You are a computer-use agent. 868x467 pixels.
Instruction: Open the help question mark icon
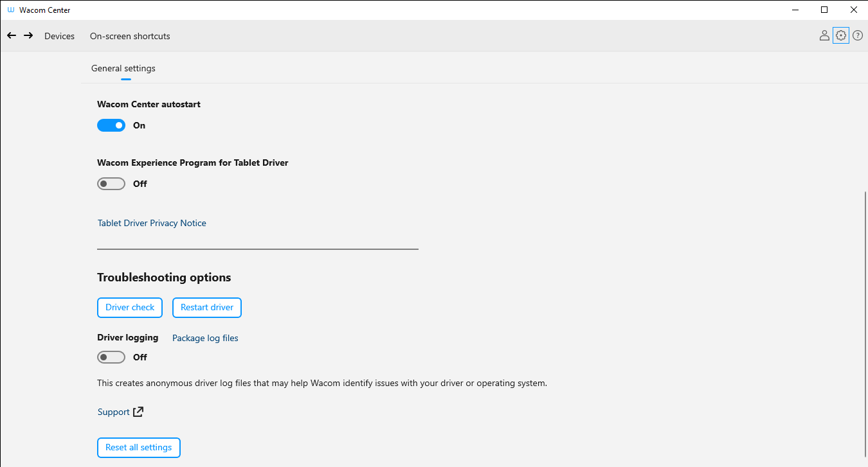pos(858,36)
